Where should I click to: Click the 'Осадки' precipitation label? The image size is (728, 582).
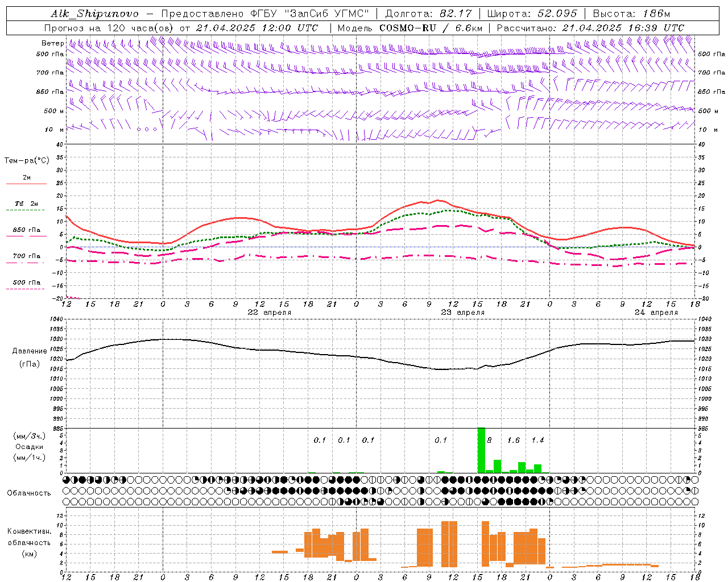[x=29, y=447]
